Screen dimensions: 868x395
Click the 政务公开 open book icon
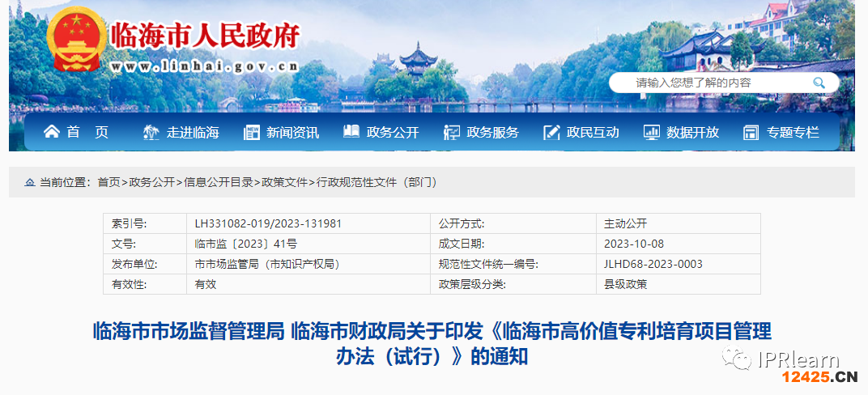click(x=351, y=132)
